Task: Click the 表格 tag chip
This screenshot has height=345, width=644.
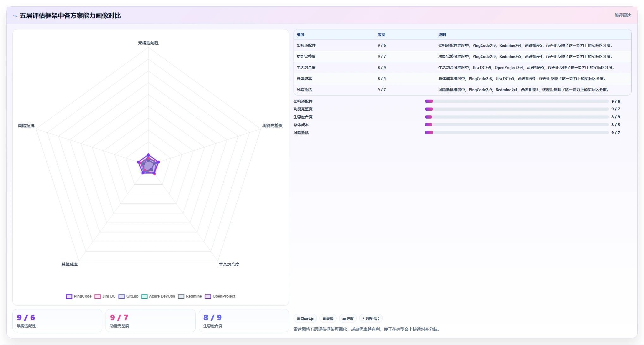Action: point(328,318)
